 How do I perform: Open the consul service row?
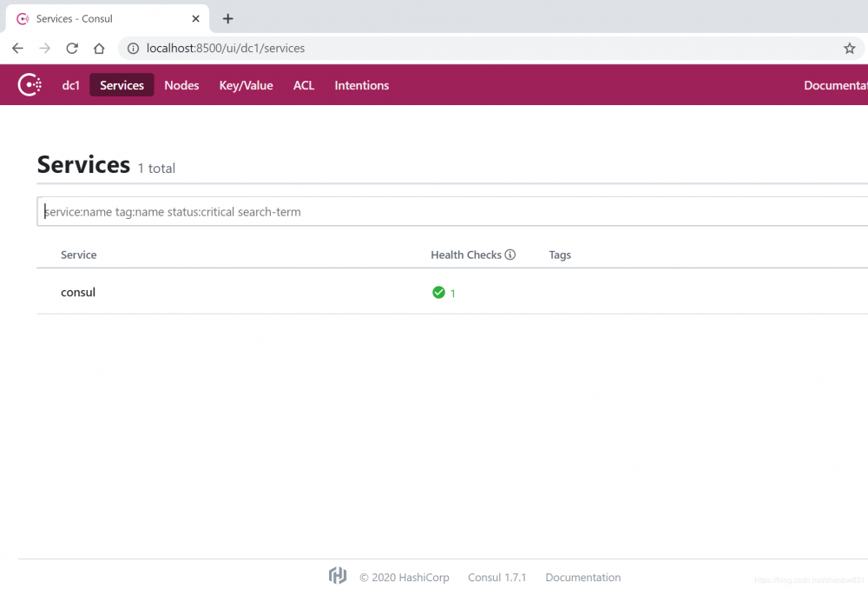[452, 291]
